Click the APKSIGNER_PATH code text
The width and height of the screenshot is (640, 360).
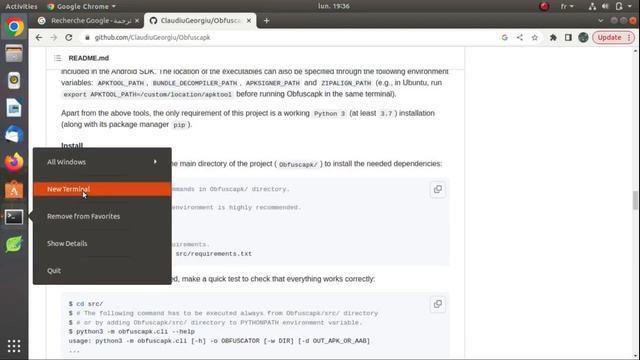coord(273,83)
